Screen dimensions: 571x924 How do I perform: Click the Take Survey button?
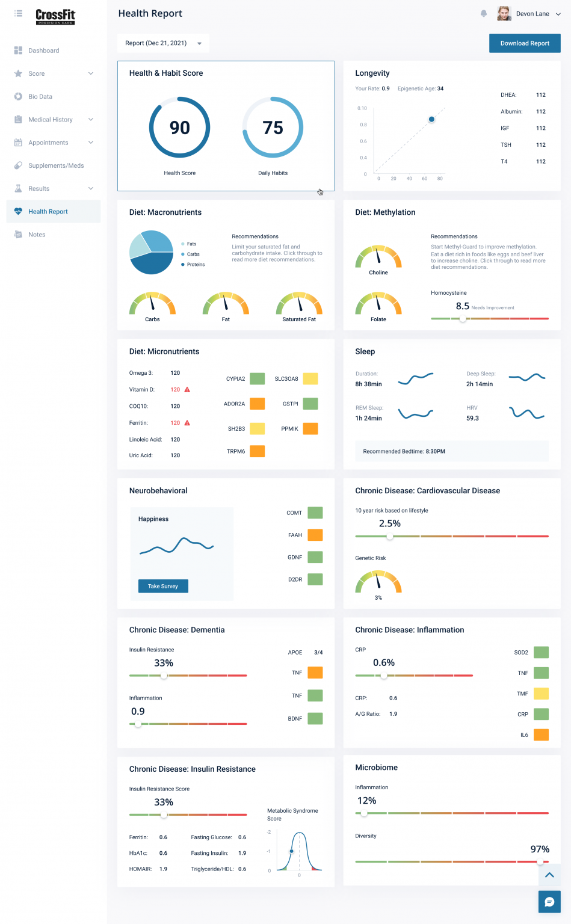tap(163, 586)
